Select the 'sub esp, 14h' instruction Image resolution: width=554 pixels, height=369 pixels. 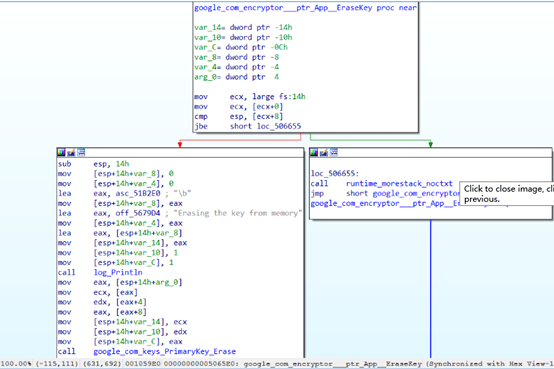coord(94,164)
